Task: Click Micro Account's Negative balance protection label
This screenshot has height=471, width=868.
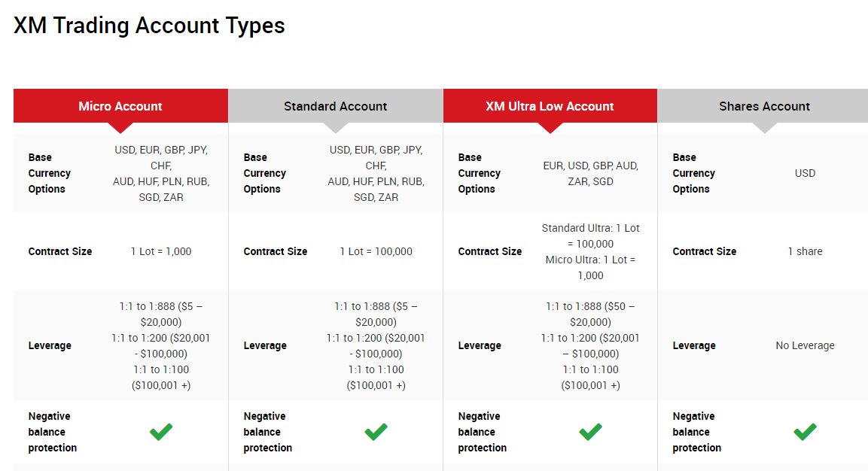Action: point(53,432)
